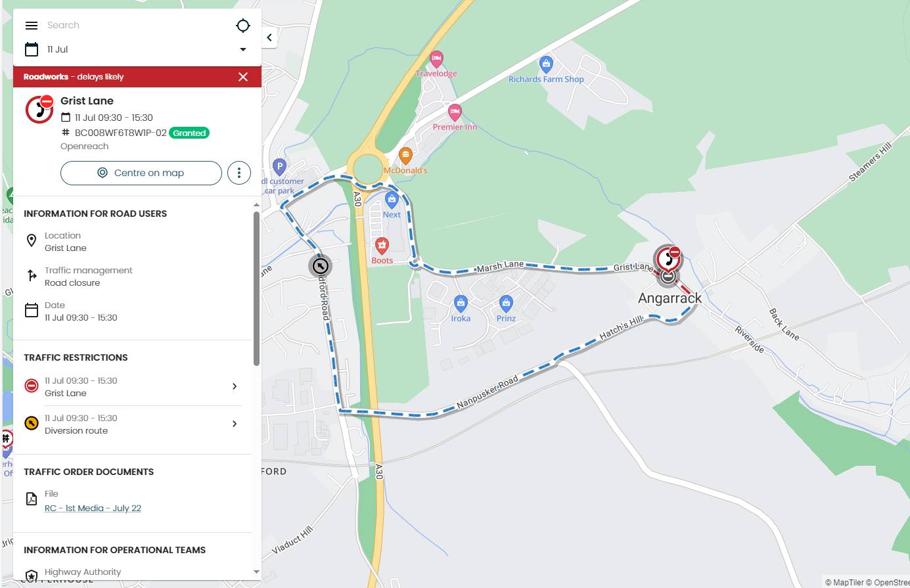Open the three-dot more options button
The width and height of the screenshot is (910, 588).
coord(239,173)
